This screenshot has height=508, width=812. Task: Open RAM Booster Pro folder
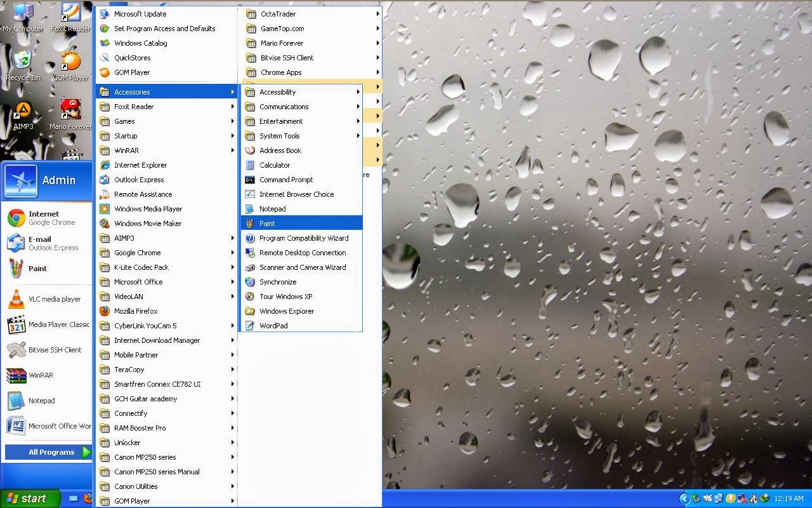(x=166, y=428)
